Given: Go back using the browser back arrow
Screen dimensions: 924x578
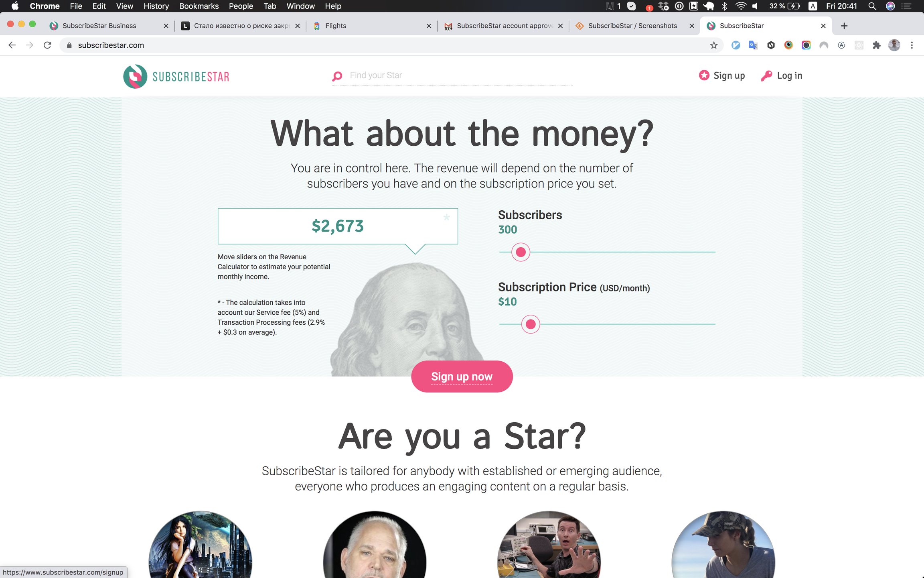Looking at the screenshot, I should point(12,45).
